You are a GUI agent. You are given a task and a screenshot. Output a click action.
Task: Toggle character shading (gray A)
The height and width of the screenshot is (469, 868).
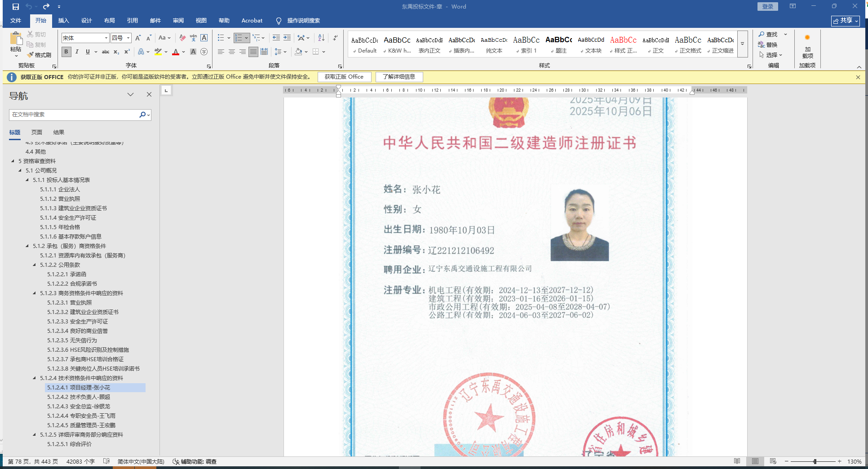click(x=193, y=52)
